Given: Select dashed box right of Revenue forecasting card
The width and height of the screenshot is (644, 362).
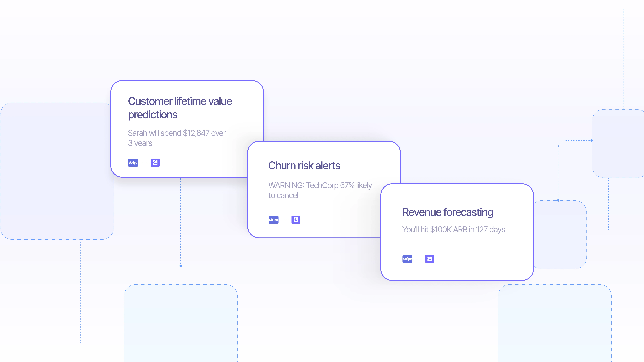Looking at the screenshot, I should pos(561,235).
